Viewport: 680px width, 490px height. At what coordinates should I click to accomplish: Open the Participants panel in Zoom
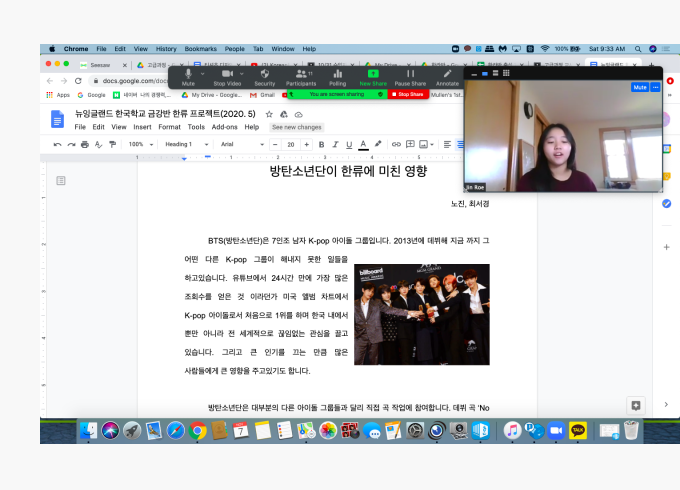(301, 77)
